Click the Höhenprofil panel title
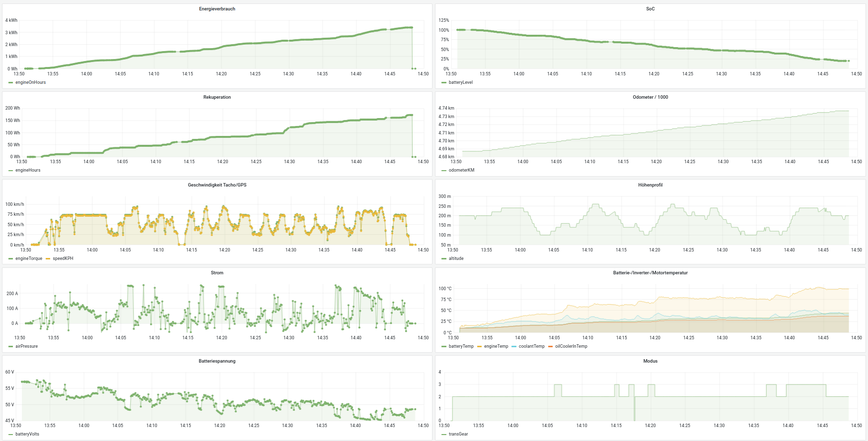The image size is (868, 441). click(x=650, y=185)
